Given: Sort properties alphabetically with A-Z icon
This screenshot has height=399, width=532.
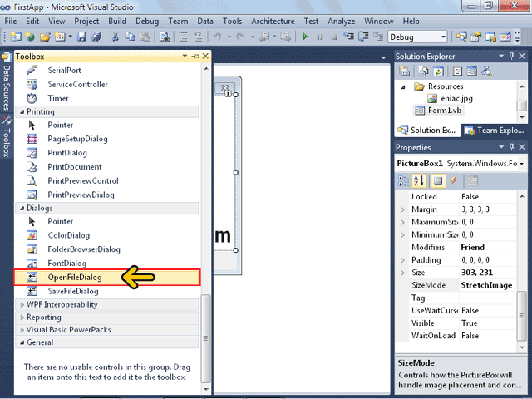Looking at the screenshot, I should 418,180.
